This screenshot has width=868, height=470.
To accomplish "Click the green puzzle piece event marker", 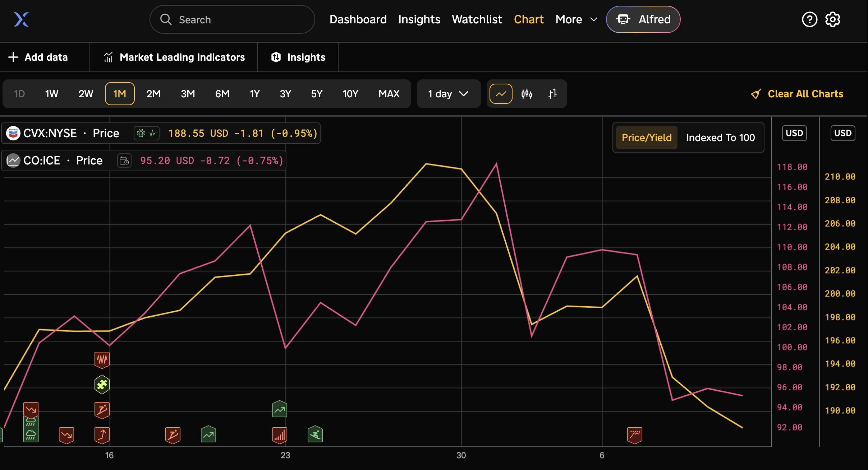I will (x=102, y=385).
